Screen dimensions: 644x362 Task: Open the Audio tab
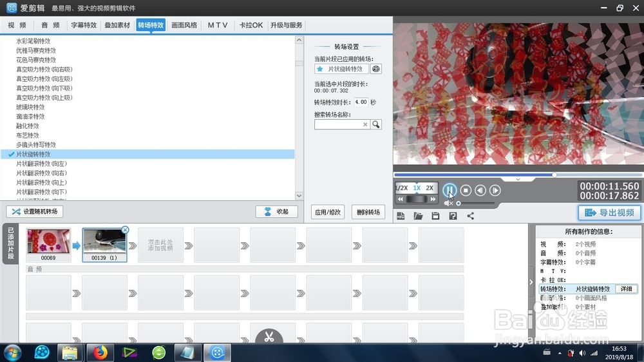(x=50, y=25)
